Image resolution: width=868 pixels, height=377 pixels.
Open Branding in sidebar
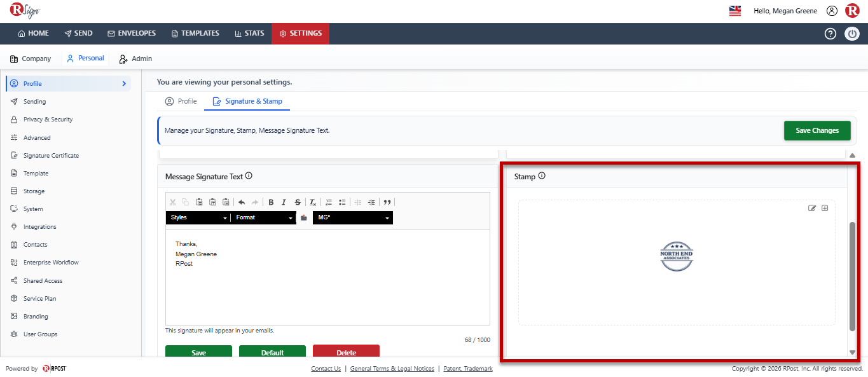coord(36,317)
